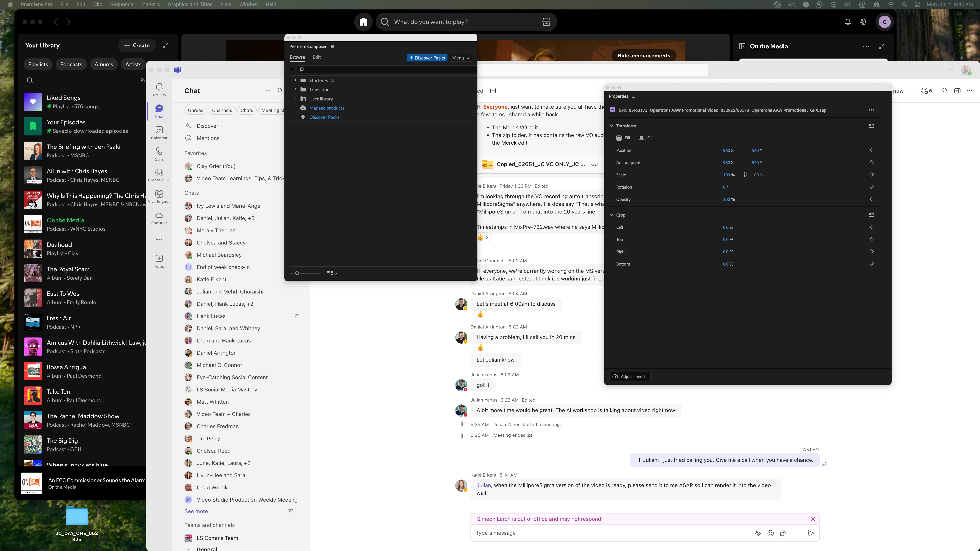Screen dimensions: 980x551
Task: Click the emoji icon in message box
Action: tap(770, 533)
